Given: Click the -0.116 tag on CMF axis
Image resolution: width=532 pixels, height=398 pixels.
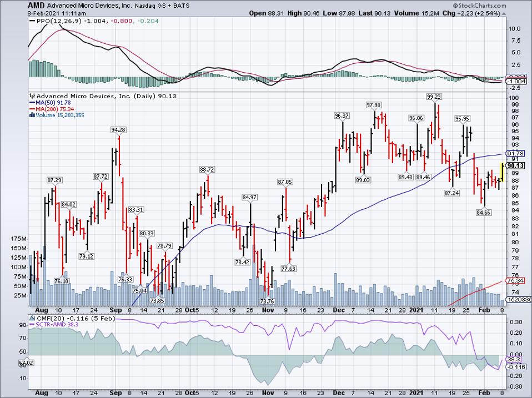Looking at the screenshot, I should tap(515, 367).
